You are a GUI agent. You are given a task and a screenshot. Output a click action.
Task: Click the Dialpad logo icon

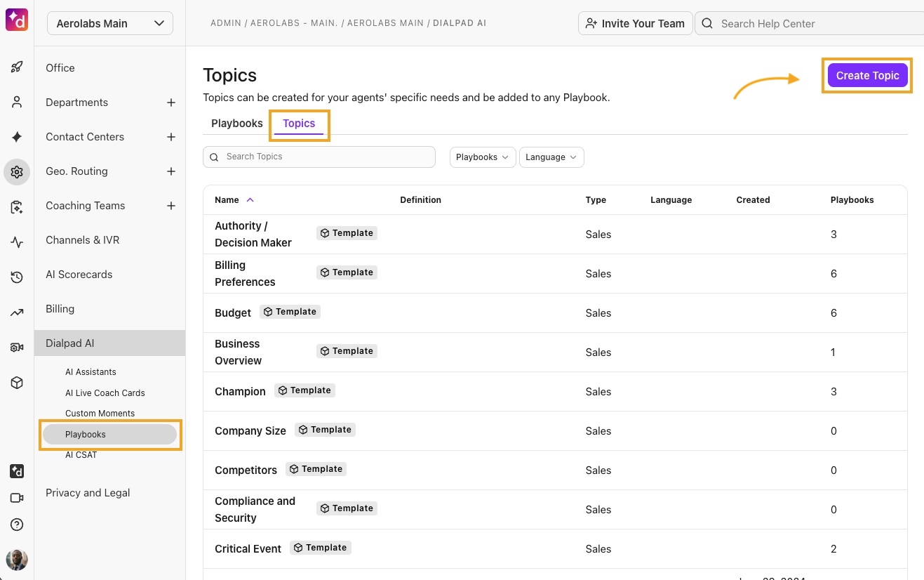tap(17, 20)
